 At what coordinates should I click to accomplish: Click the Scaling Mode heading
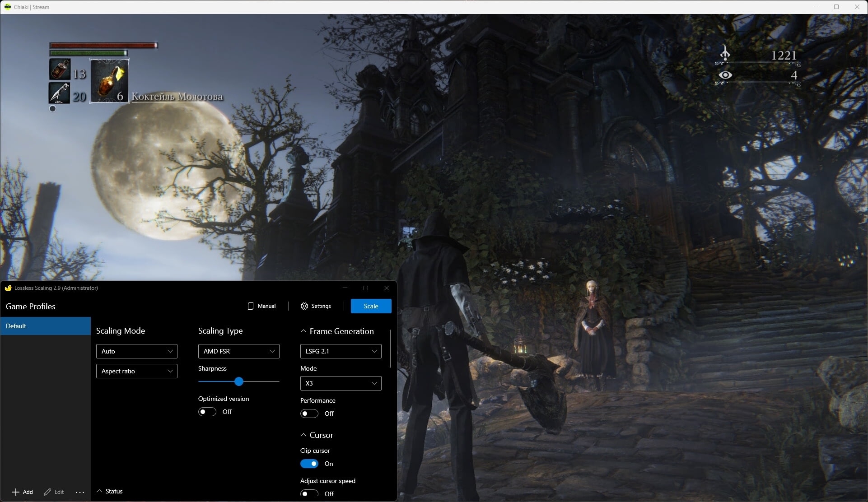pos(121,330)
